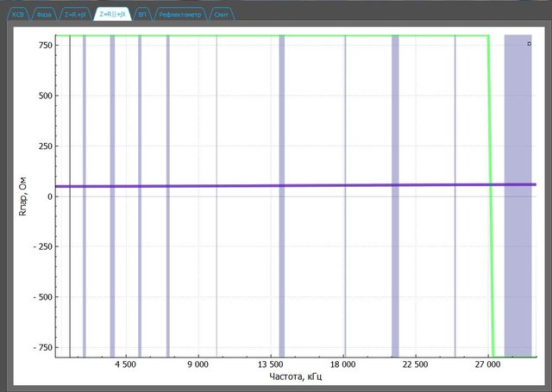Switch to the Рефлектометр tab

coord(179,16)
